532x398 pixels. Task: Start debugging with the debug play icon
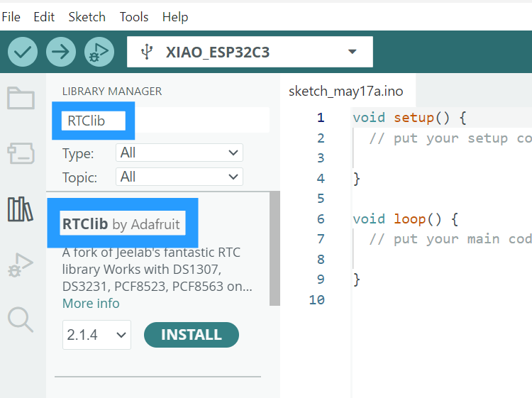pyautogui.click(x=99, y=52)
